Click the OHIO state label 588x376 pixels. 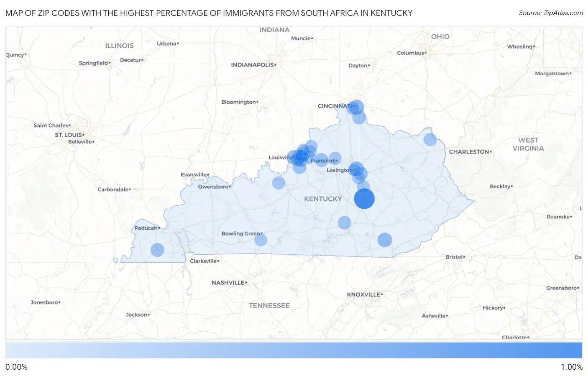coord(440,37)
